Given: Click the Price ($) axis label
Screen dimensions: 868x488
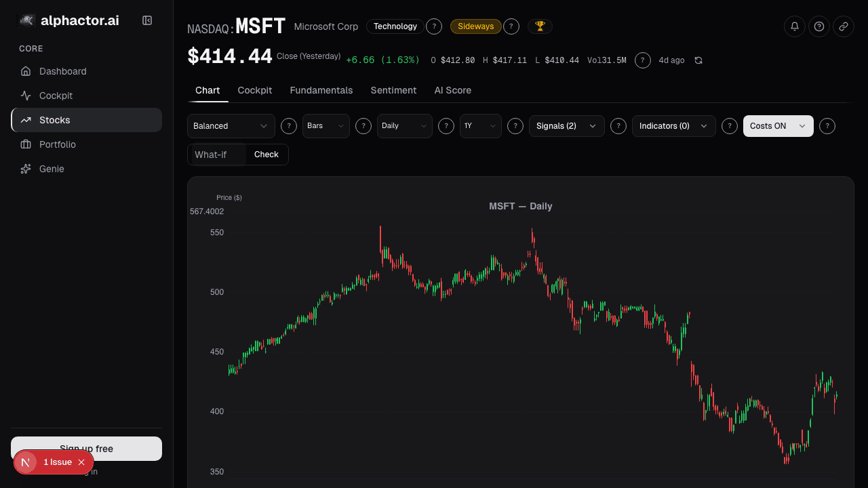Looking at the screenshot, I should (x=229, y=198).
